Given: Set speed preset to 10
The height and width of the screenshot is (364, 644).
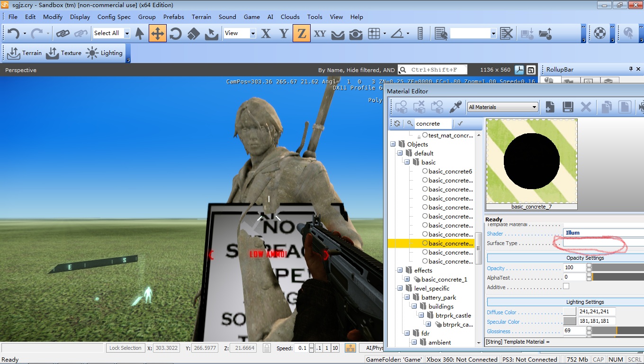Looking at the screenshot, I should click(x=335, y=348).
